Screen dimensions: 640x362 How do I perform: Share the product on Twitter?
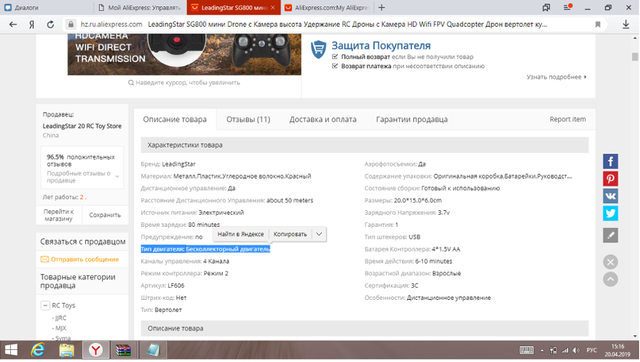(x=610, y=213)
